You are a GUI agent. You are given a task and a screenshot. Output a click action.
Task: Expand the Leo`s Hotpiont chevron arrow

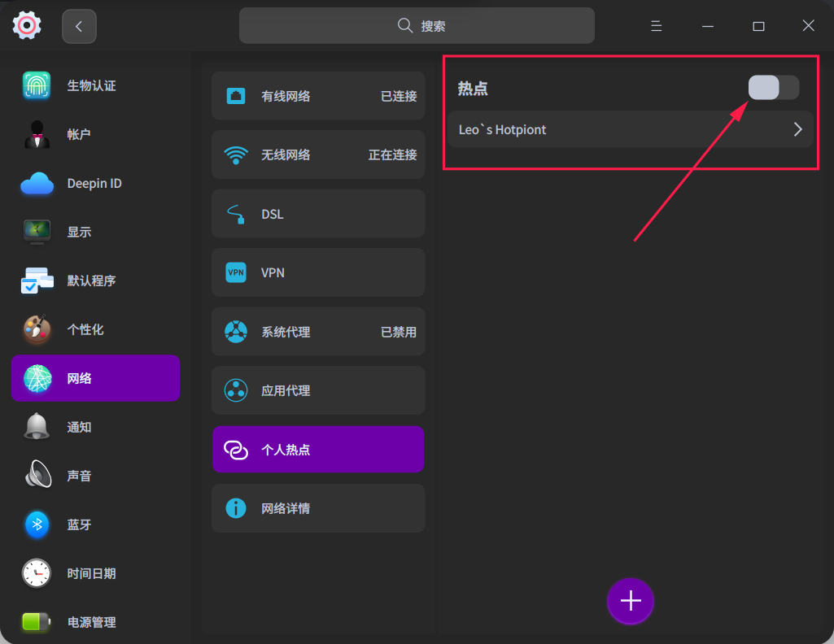pos(797,129)
